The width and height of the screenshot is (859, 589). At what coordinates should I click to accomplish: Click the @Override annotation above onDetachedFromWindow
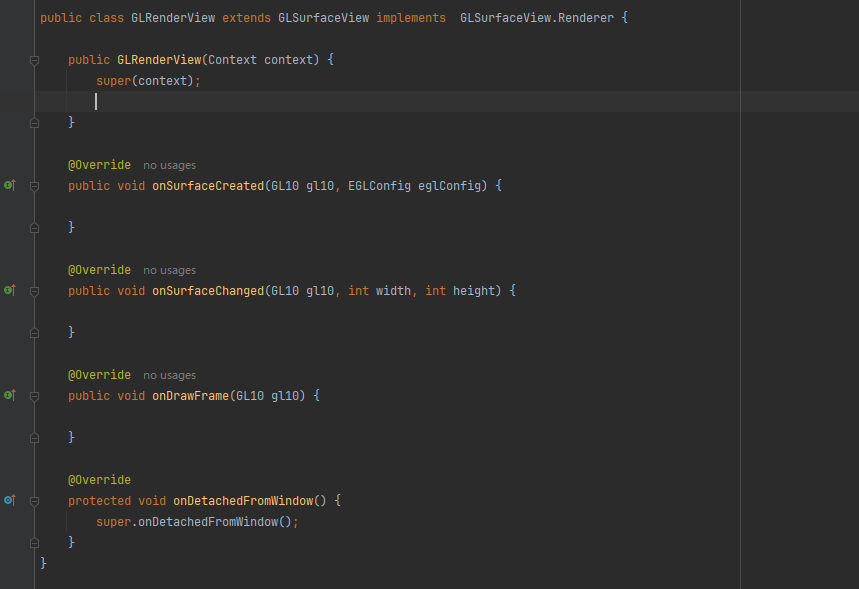[99, 480]
